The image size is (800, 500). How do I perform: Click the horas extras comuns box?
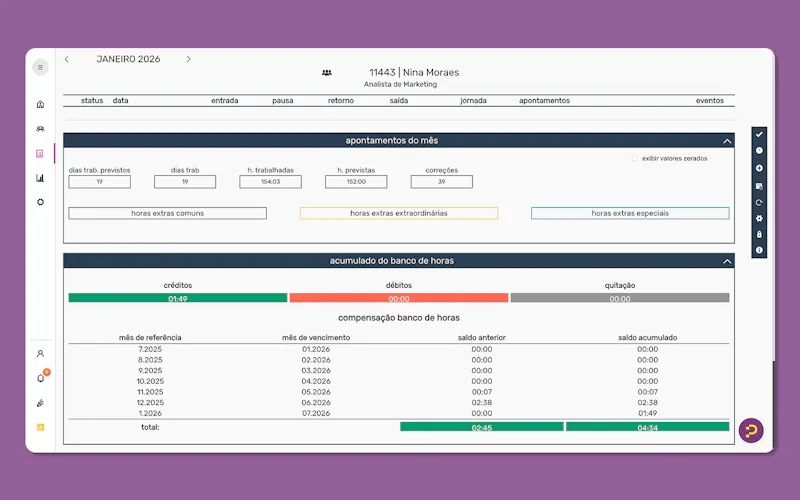click(x=167, y=213)
